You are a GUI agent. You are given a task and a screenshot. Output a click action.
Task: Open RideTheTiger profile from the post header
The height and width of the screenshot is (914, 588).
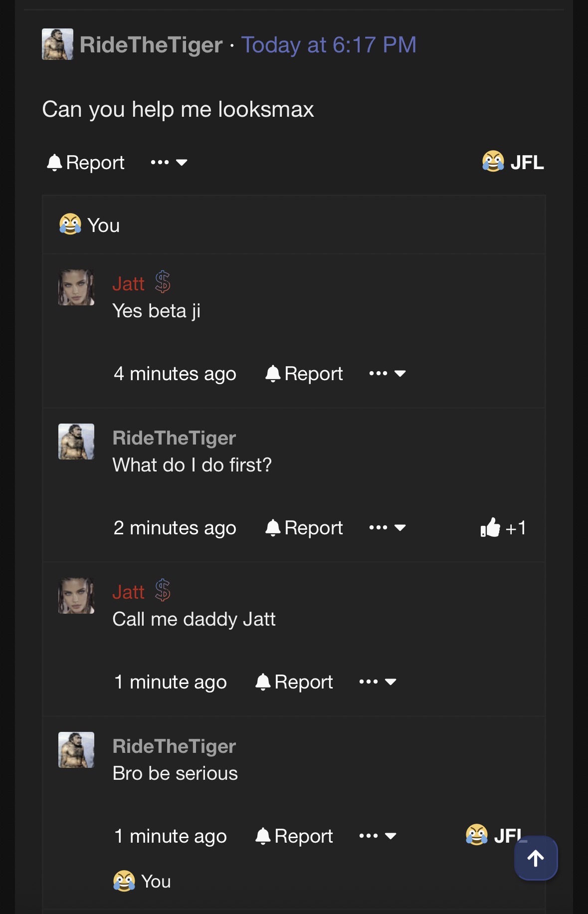pos(151,45)
